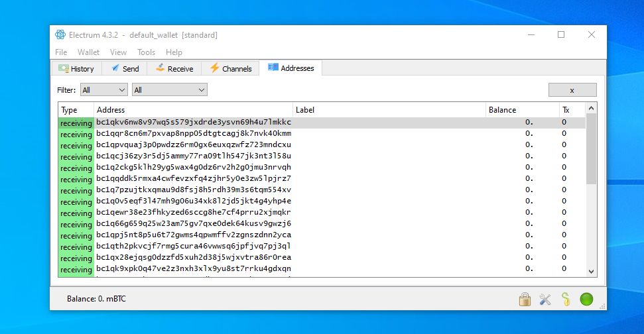This screenshot has height=334, width=644.
Task: Expand the first Filter dropdown
Action: tap(104, 90)
